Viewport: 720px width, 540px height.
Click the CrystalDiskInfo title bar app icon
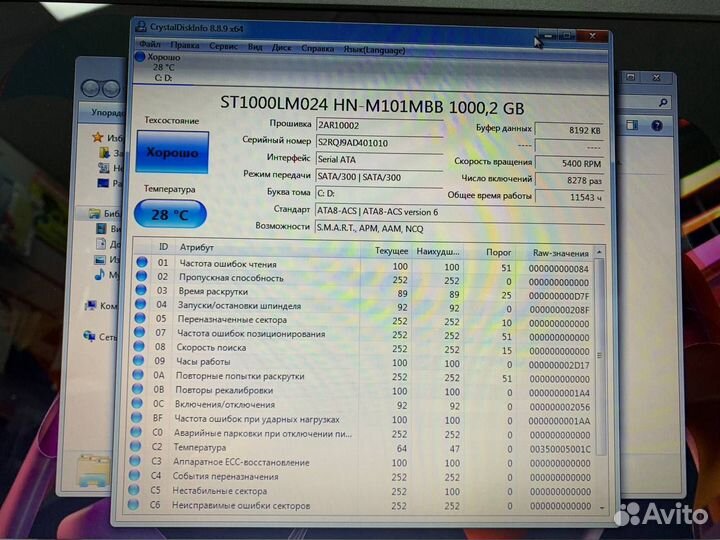pyautogui.click(x=141, y=27)
